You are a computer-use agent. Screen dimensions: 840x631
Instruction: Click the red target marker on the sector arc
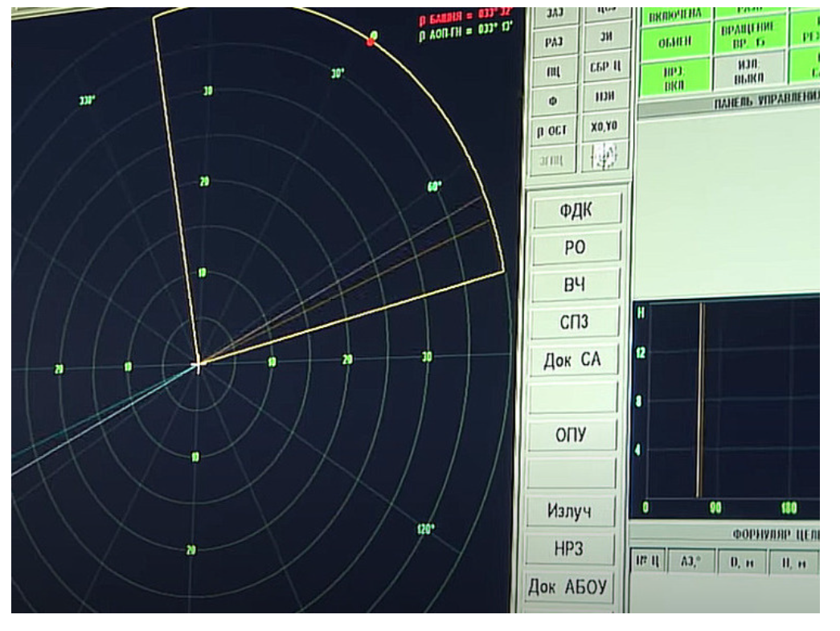(371, 41)
